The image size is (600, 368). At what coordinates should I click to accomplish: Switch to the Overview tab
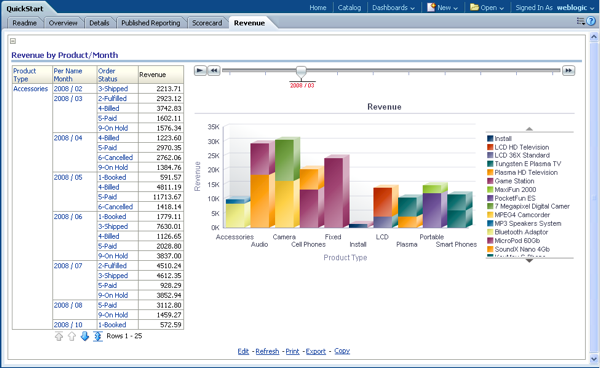63,23
